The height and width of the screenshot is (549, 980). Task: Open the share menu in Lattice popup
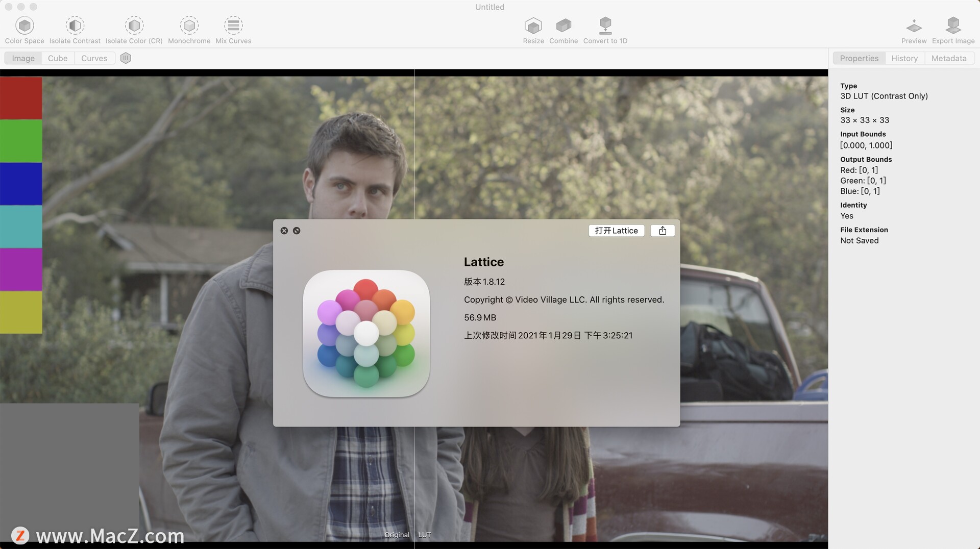point(663,231)
